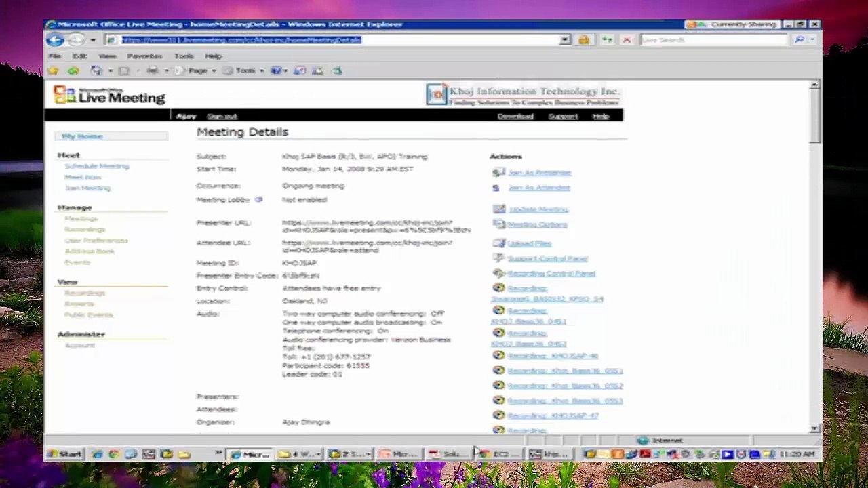Open the Favorites Center star icon
The height and width of the screenshot is (488, 868).
click(x=53, y=70)
